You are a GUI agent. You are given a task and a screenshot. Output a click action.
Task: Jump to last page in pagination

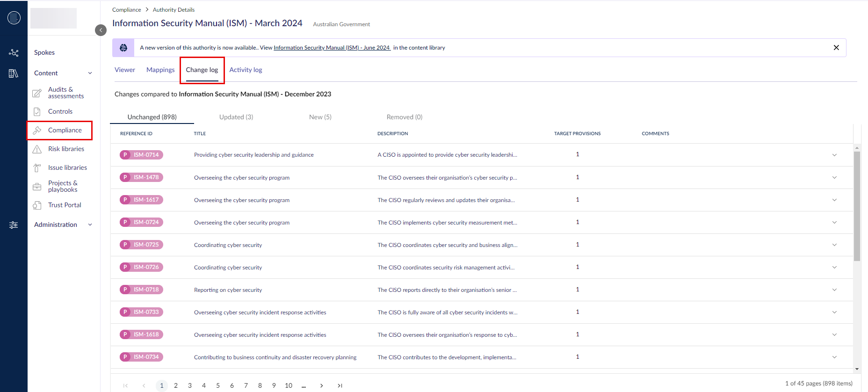click(340, 386)
